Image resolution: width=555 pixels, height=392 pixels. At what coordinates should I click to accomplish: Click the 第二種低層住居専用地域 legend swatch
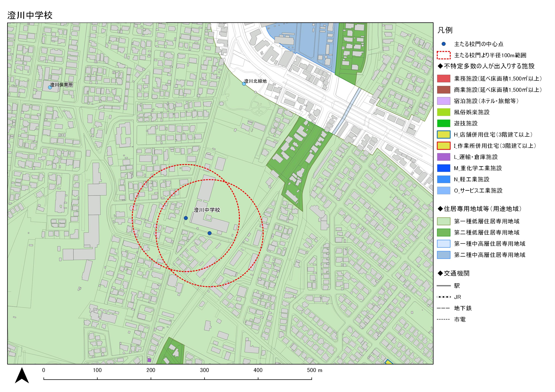(x=444, y=232)
